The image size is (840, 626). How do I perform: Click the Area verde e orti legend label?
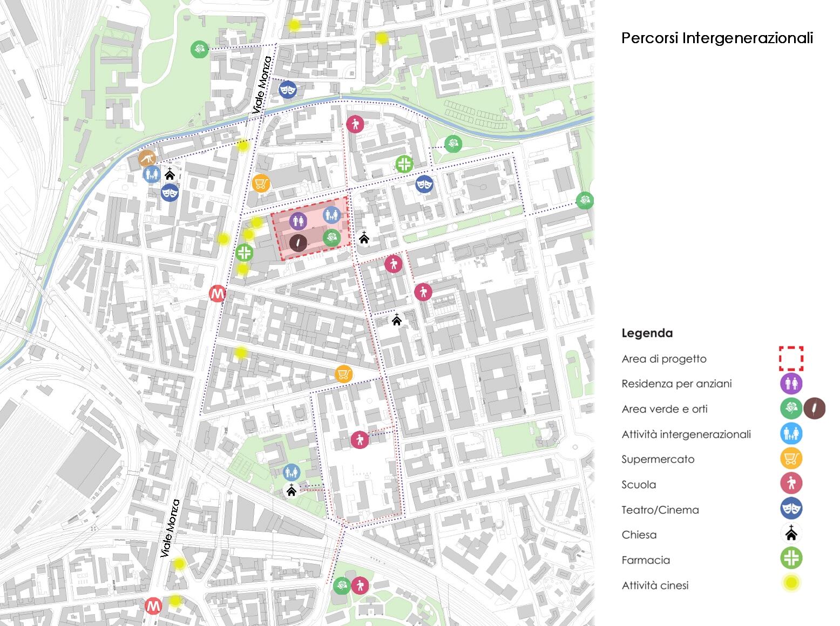(665, 409)
